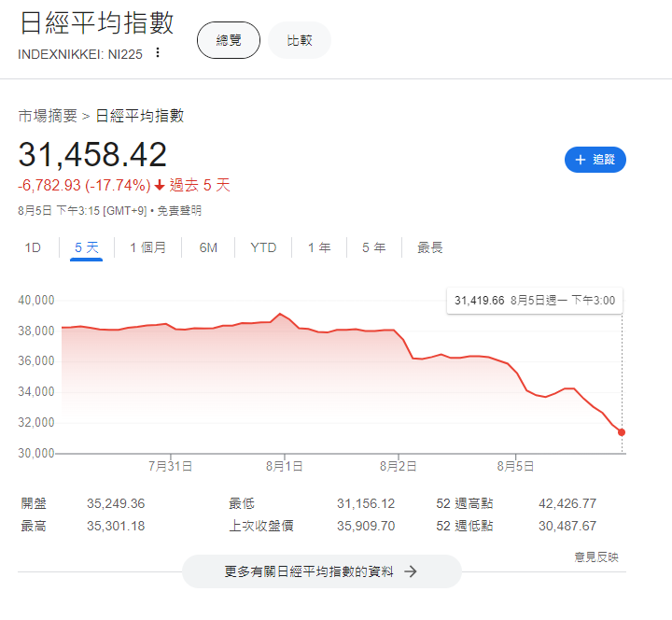
Task: Select the 1D time range
Action: (x=33, y=247)
